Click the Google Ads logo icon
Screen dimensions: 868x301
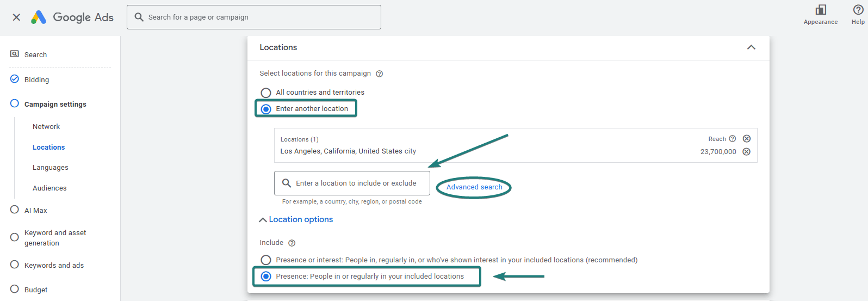(39, 17)
